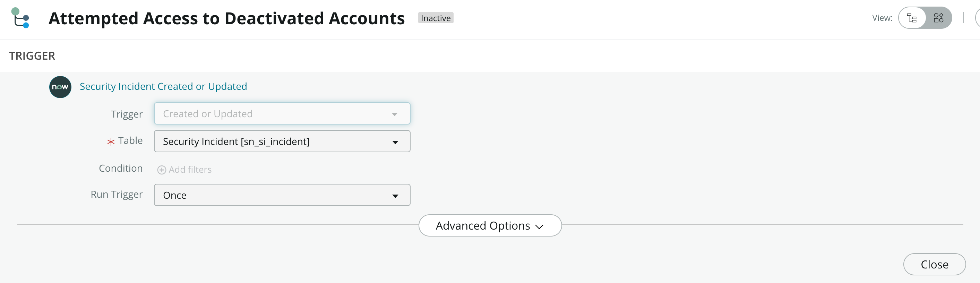Viewport: 980px width, 283px height.
Task: Click the Inactive status badge
Action: [x=436, y=18]
